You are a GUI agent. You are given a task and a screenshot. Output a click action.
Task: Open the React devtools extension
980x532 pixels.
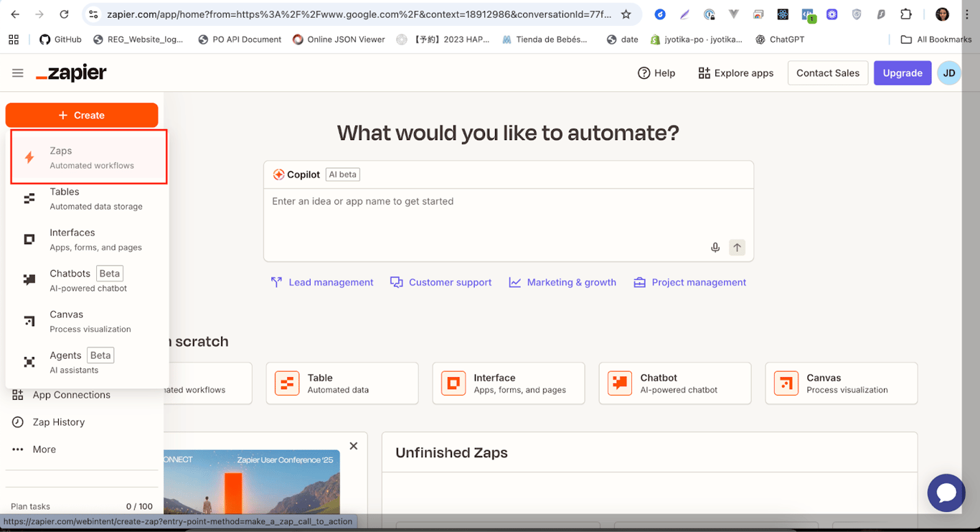[x=783, y=14]
